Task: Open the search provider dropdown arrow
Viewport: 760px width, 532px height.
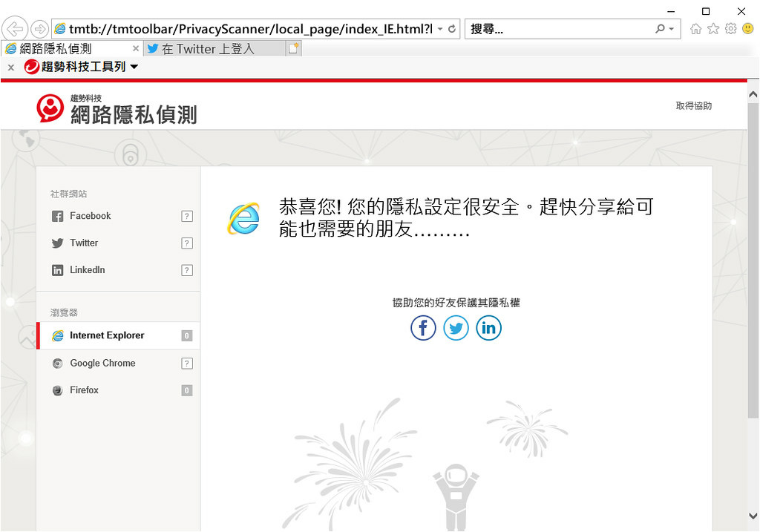Action: [671, 29]
